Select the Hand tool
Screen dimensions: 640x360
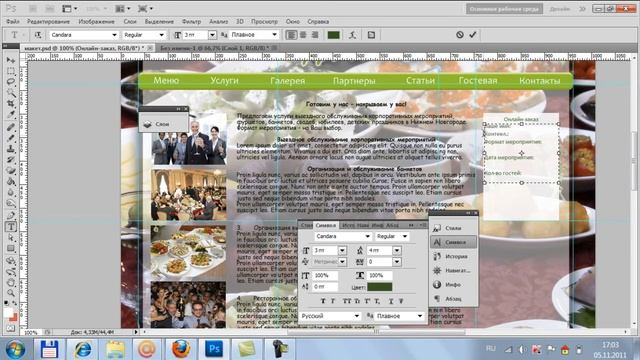(x=11, y=282)
